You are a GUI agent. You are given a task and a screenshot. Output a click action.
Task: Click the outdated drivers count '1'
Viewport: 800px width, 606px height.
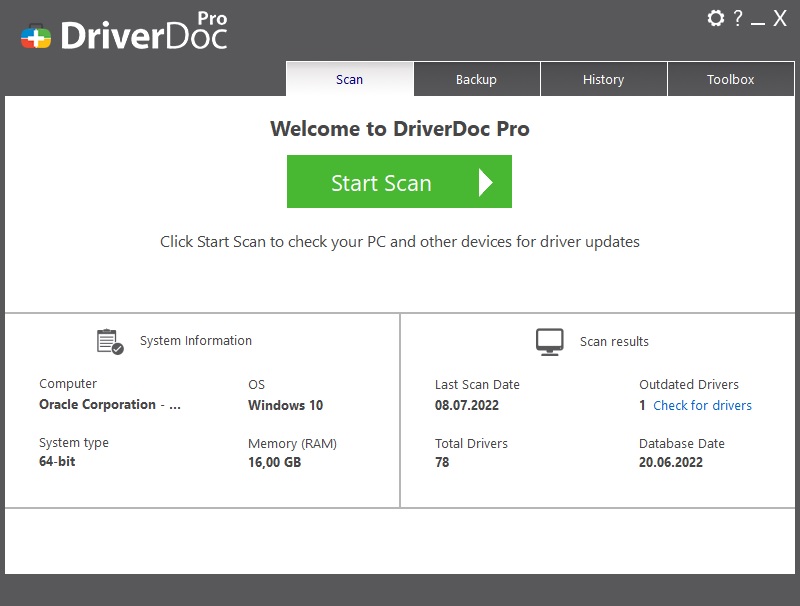(642, 406)
